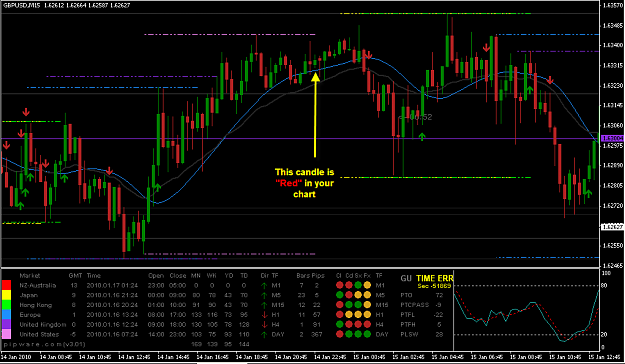This screenshot has height=364, width=625.
Task: Click the Market column header
Action: [29, 275]
